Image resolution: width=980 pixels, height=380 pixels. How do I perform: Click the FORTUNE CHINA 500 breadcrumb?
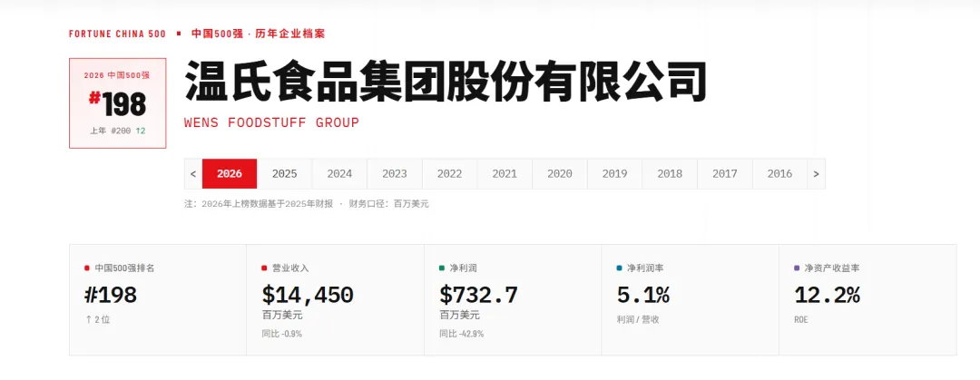pos(117,34)
